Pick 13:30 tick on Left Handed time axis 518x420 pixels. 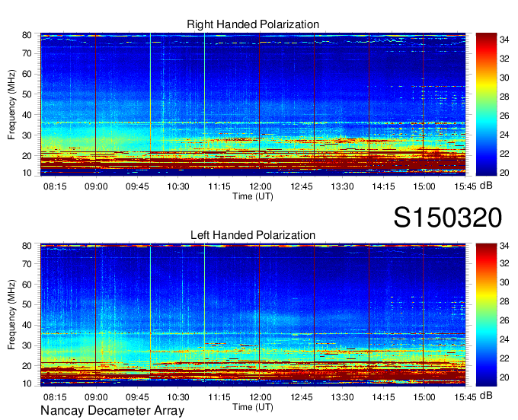(342, 397)
